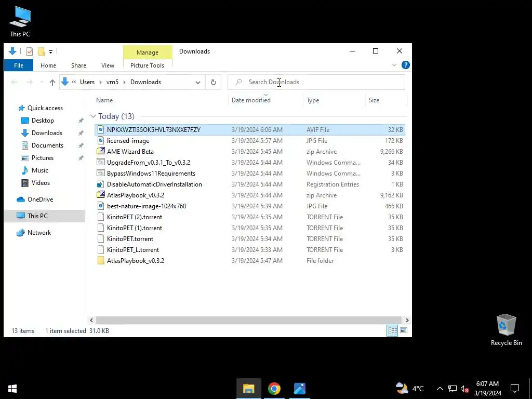Open address bar history dropdown

coord(198,82)
